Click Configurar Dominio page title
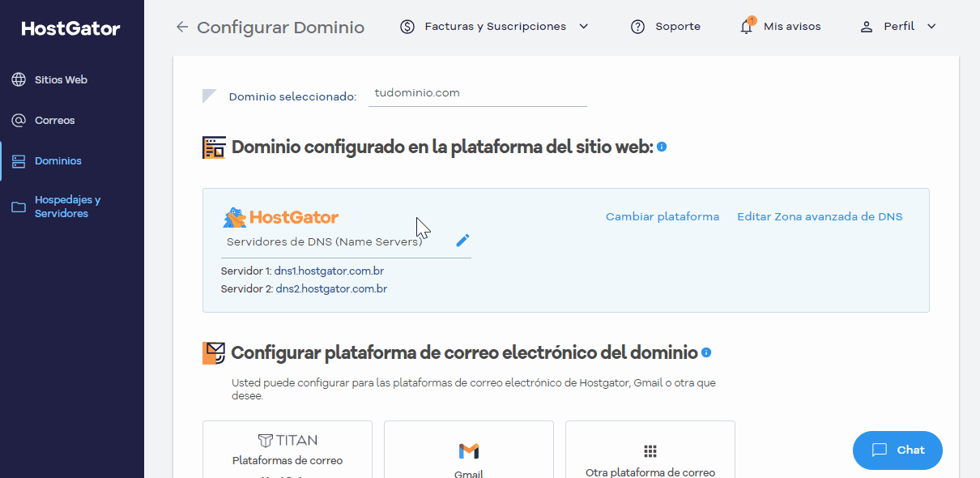This screenshot has height=478, width=980. point(280,28)
